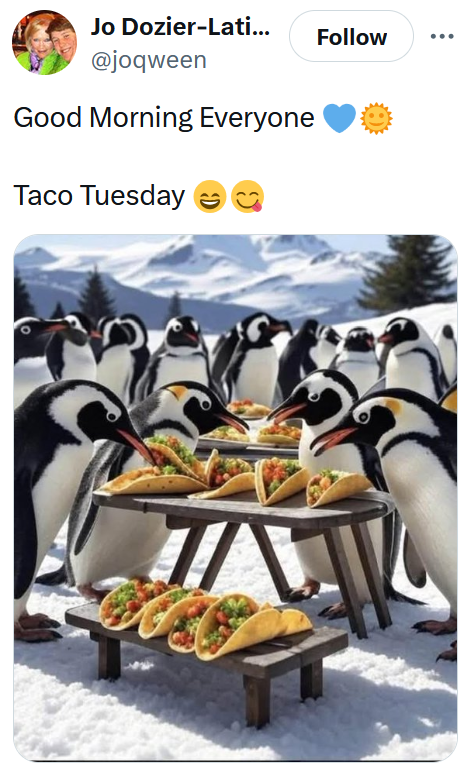Open the penguins eating tacos image

(235, 498)
